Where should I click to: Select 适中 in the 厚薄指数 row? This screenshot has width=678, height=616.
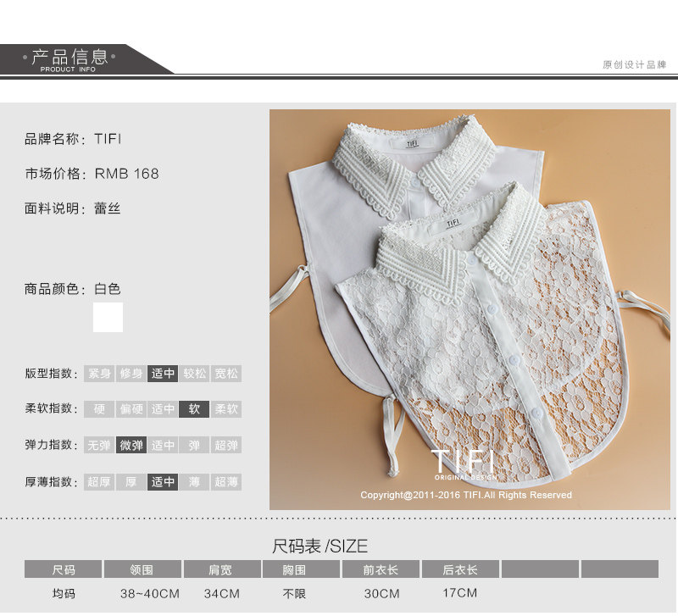coord(163,481)
